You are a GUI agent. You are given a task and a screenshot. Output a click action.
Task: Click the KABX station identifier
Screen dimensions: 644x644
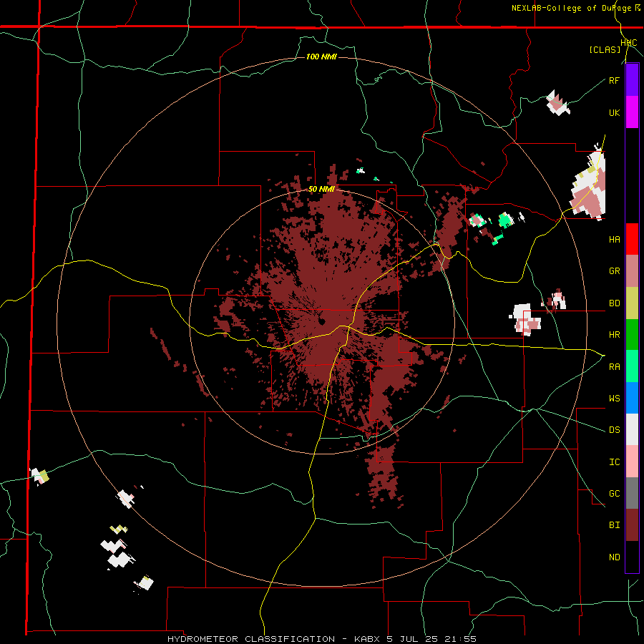[367, 639]
